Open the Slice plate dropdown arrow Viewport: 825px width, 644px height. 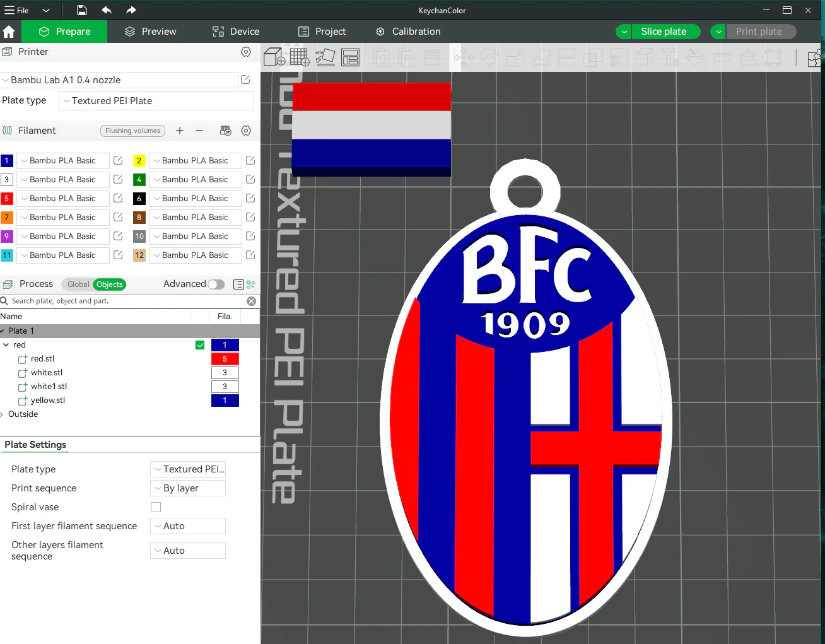[x=624, y=32]
